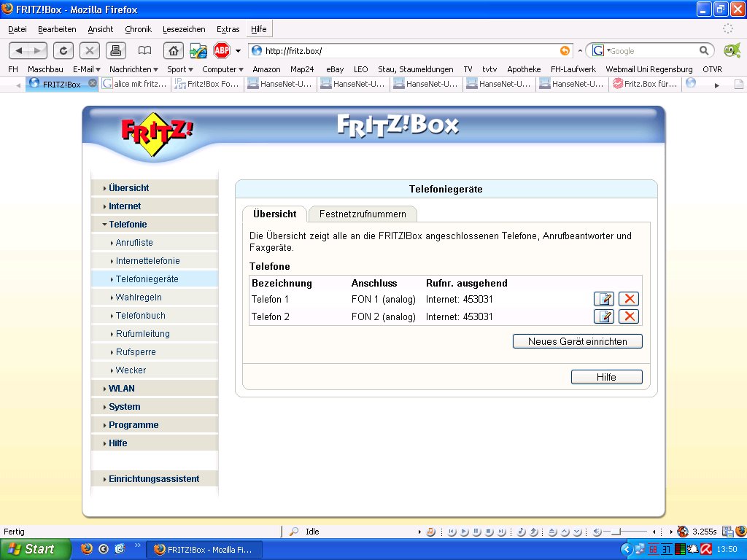This screenshot has width=747, height=560.
Task: Collapse the Telefonie menu section
Action: point(128,225)
